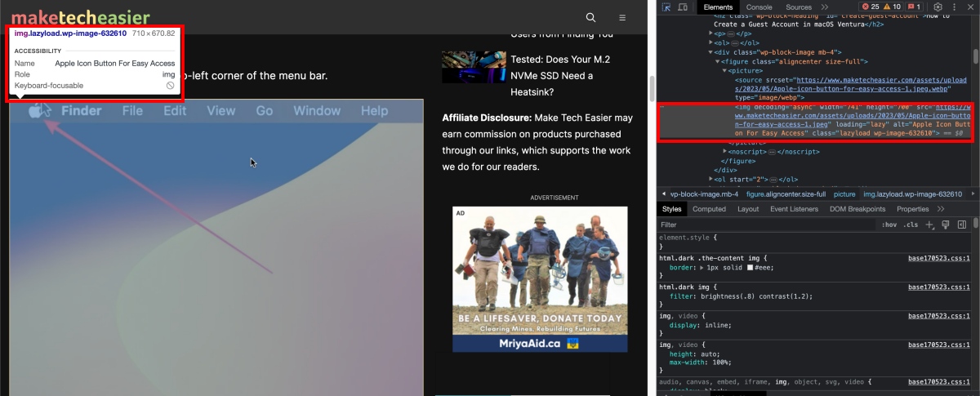Collapse the figure aligncenter size-full node
The height and width of the screenshot is (396, 980).
click(718, 61)
